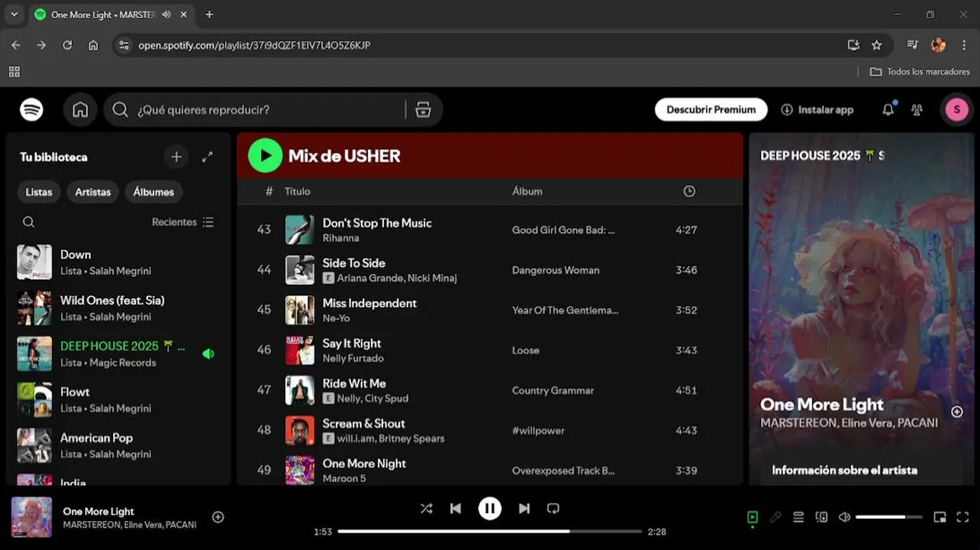Viewport: 980px width, 550px height.
Task: Skip to next track
Action: pos(524,508)
